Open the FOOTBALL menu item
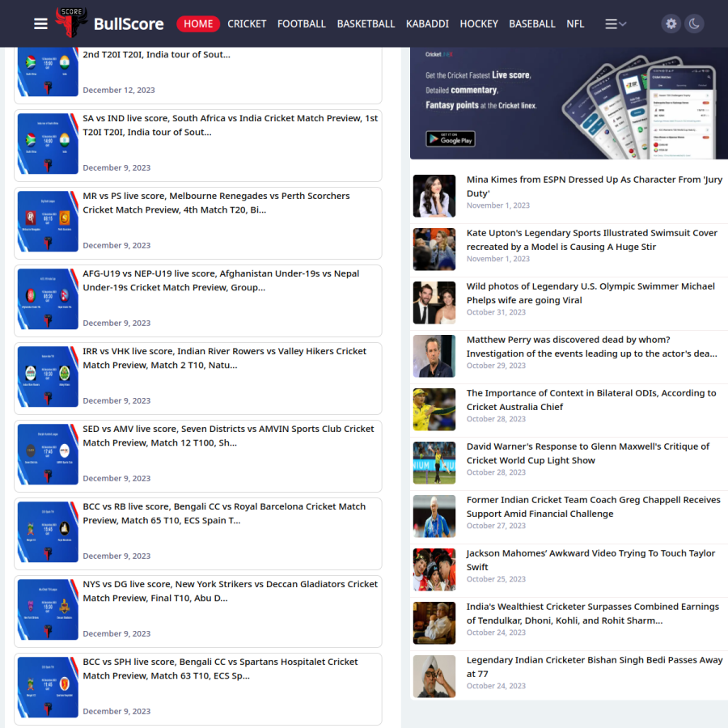The image size is (728, 728). coord(302,23)
